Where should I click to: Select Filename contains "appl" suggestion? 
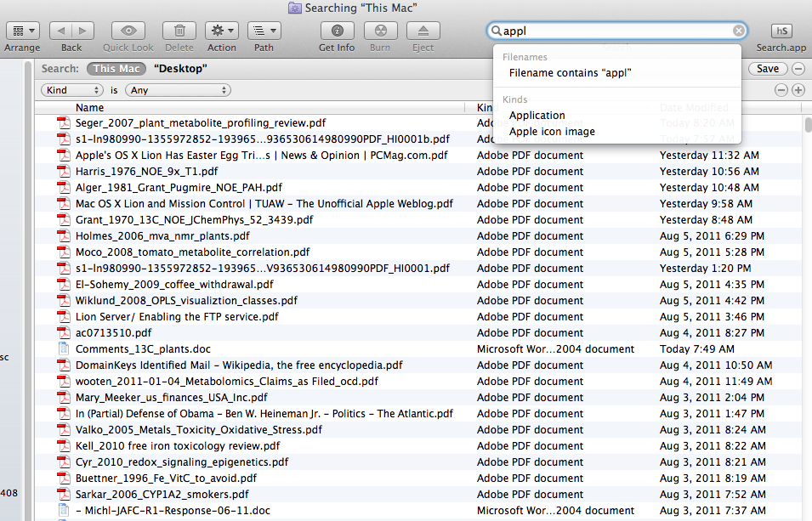tap(570, 73)
